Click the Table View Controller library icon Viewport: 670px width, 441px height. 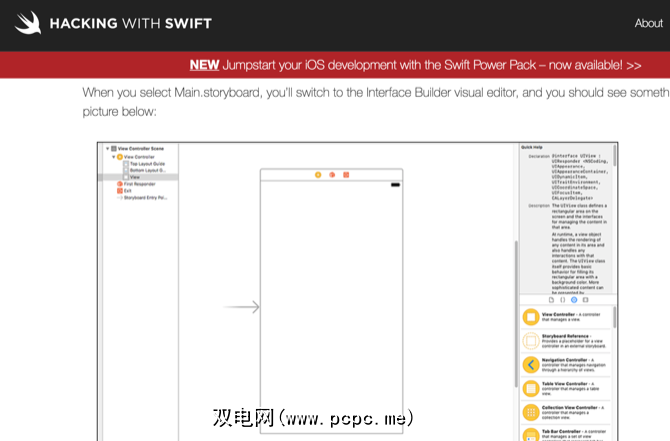pyautogui.click(x=531, y=388)
